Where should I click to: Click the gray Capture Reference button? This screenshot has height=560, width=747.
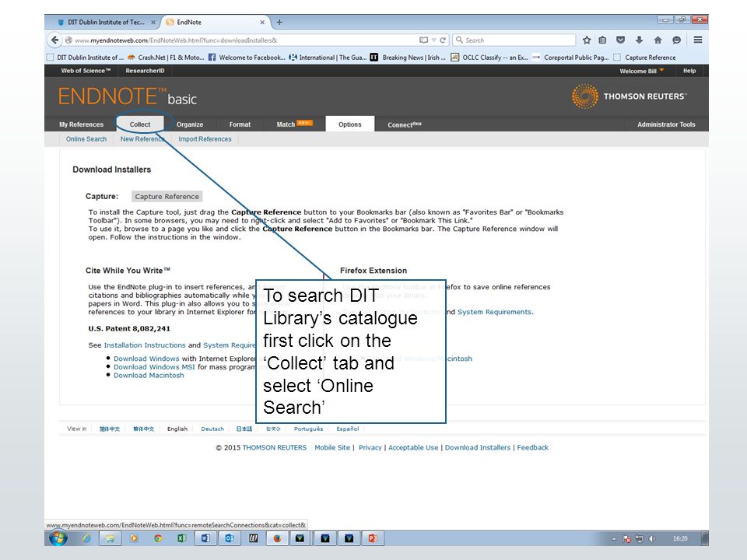(x=167, y=196)
